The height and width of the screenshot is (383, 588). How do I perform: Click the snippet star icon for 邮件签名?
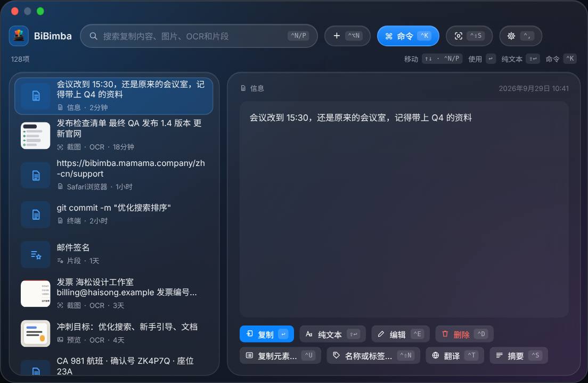click(36, 255)
